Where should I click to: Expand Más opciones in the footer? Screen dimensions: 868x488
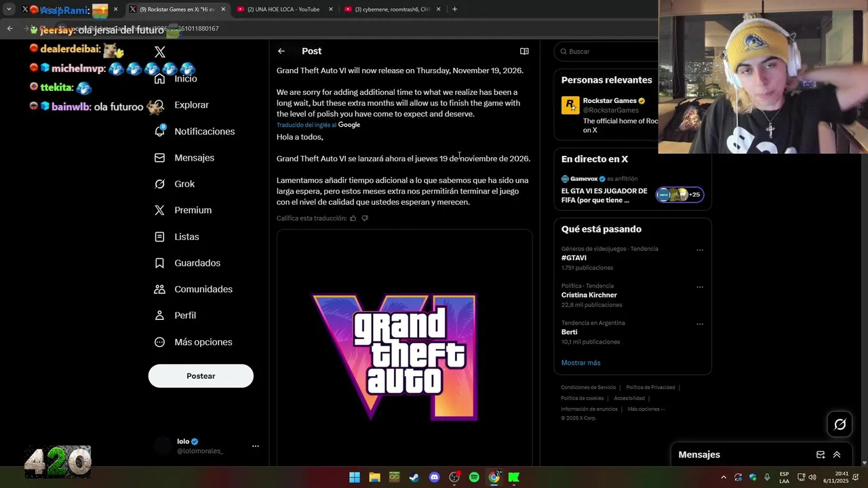(x=646, y=409)
